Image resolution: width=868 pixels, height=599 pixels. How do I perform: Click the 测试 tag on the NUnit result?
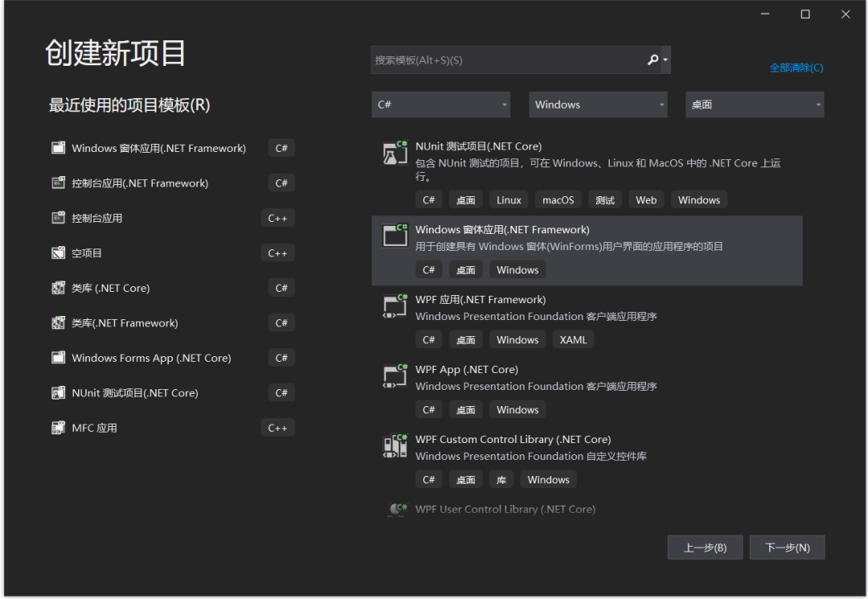(605, 200)
